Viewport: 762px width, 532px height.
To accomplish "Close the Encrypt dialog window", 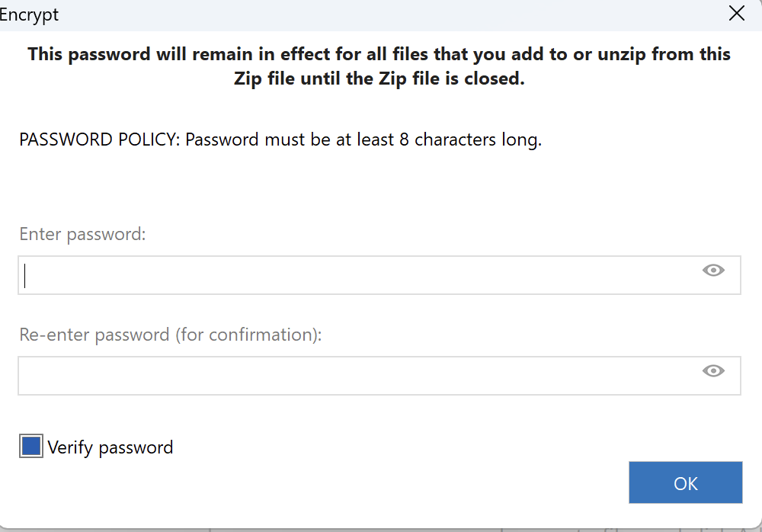I will pos(736,14).
